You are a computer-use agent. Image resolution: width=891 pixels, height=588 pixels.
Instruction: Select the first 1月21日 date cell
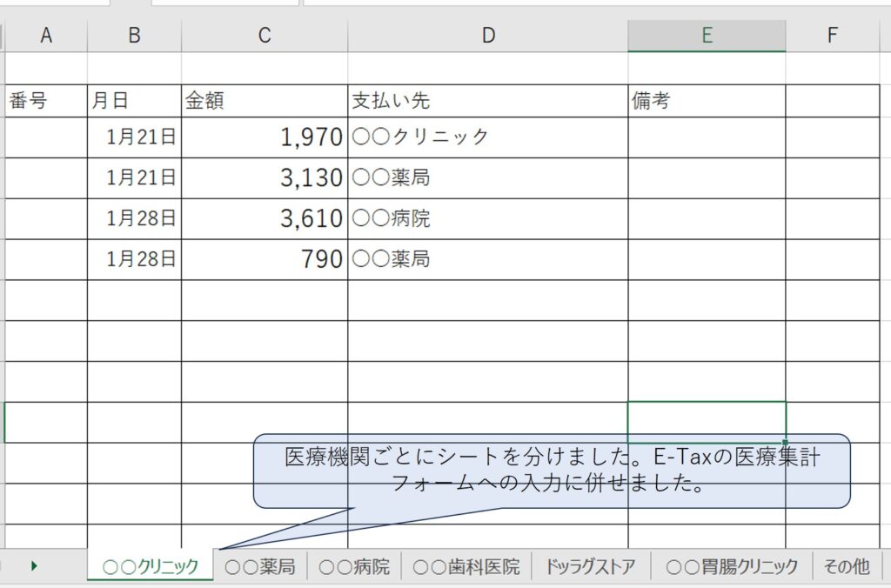135,137
